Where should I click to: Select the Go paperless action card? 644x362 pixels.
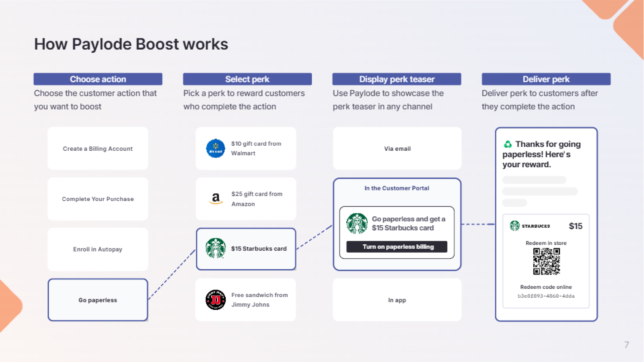(98, 300)
